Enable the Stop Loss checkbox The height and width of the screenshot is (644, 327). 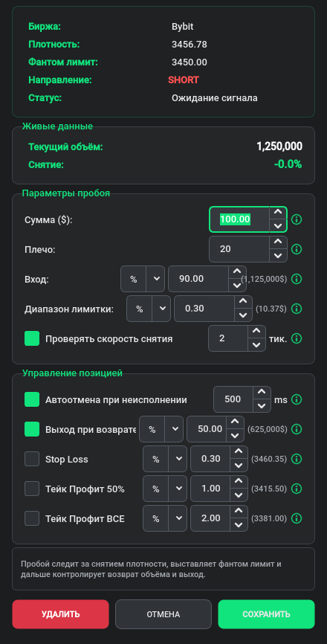pos(32,459)
